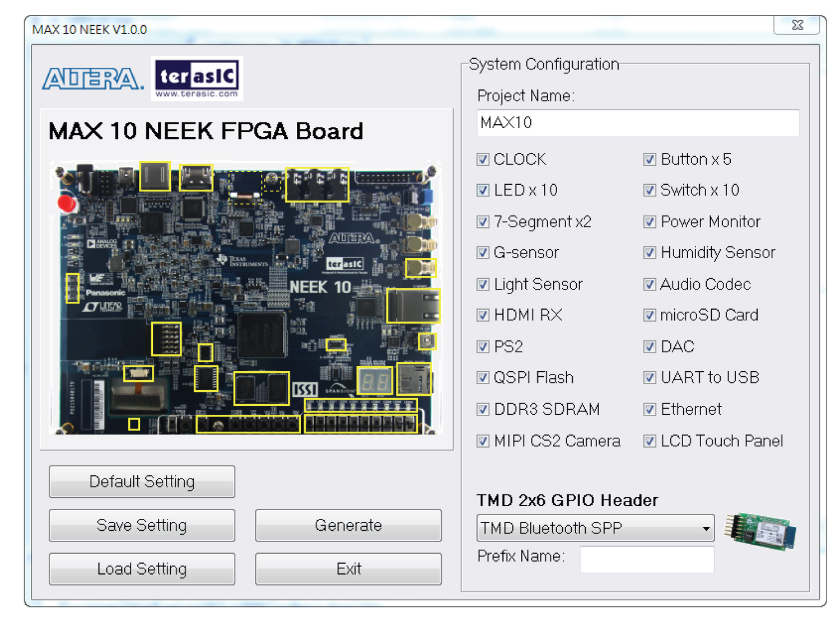The width and height of the screenshot is (840, 622).
Task: Toggle the PS2 checkbox
Action: [x=483, y=347]
